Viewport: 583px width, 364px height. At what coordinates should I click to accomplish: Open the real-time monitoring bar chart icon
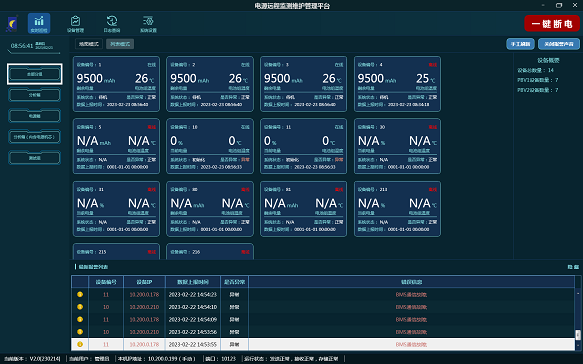[x=39, y=23]
